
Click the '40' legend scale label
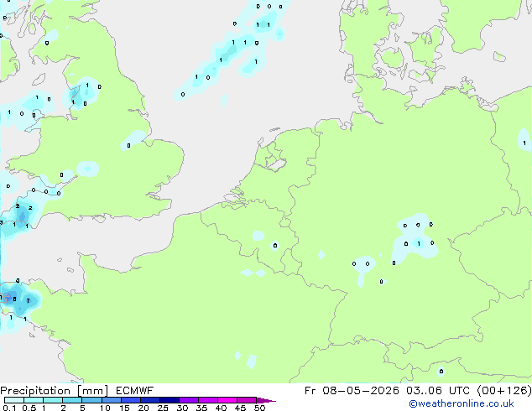click(221, 408)
